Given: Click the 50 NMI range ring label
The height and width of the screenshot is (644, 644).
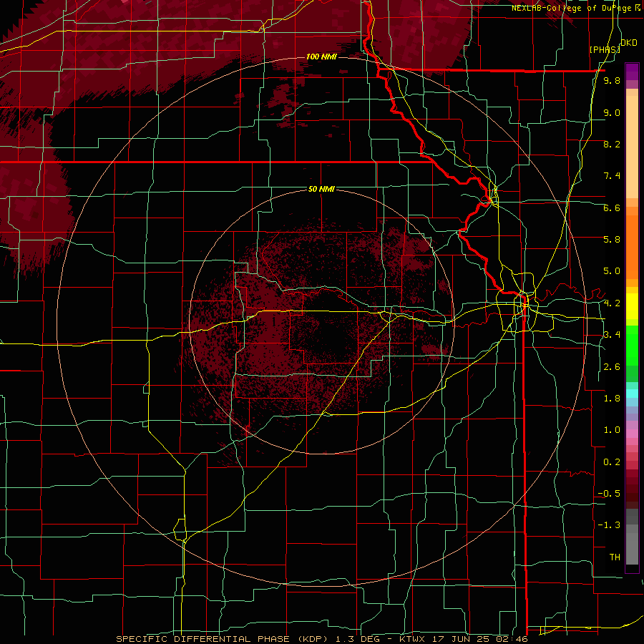Looking at the screenshot, I should point(321,189).
